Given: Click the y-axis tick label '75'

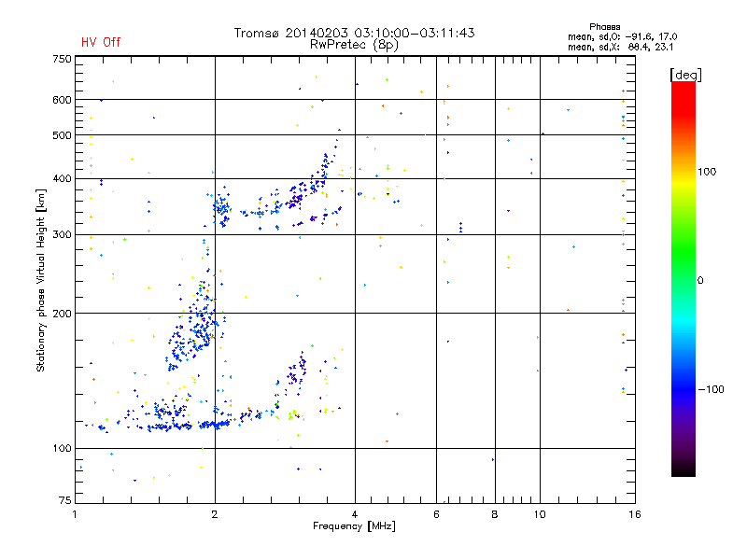Looking at the screenshot, I should 65,500.
